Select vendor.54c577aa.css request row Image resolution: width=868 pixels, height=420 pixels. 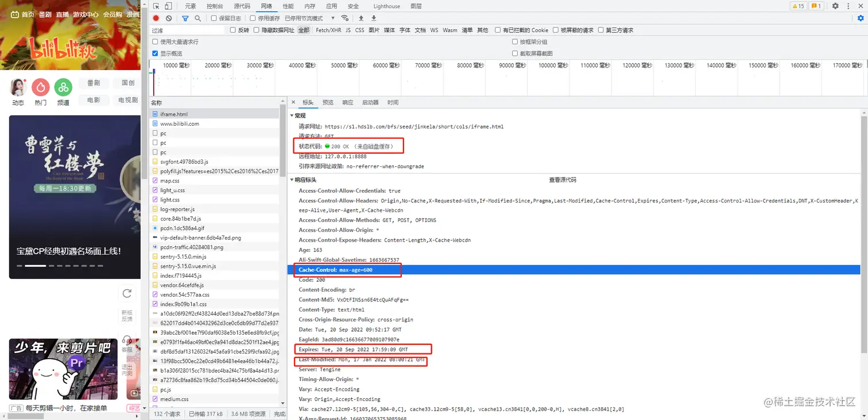click(215, 294)
